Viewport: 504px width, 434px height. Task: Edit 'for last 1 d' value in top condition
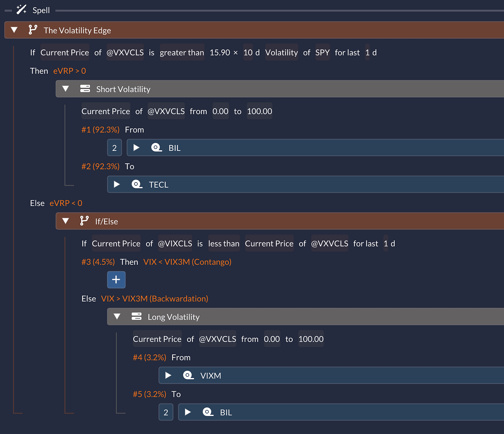(x=367, y=53)
